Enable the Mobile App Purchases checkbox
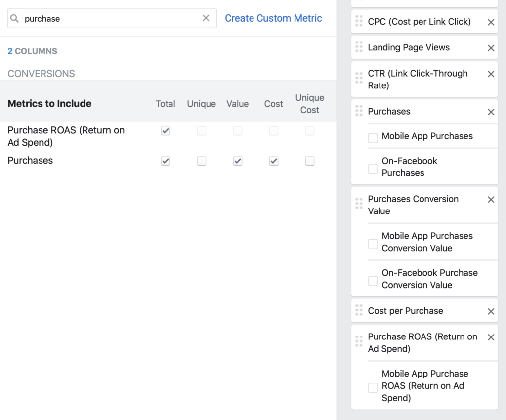This screenshot has width=506, height=420. coord(373,138)
